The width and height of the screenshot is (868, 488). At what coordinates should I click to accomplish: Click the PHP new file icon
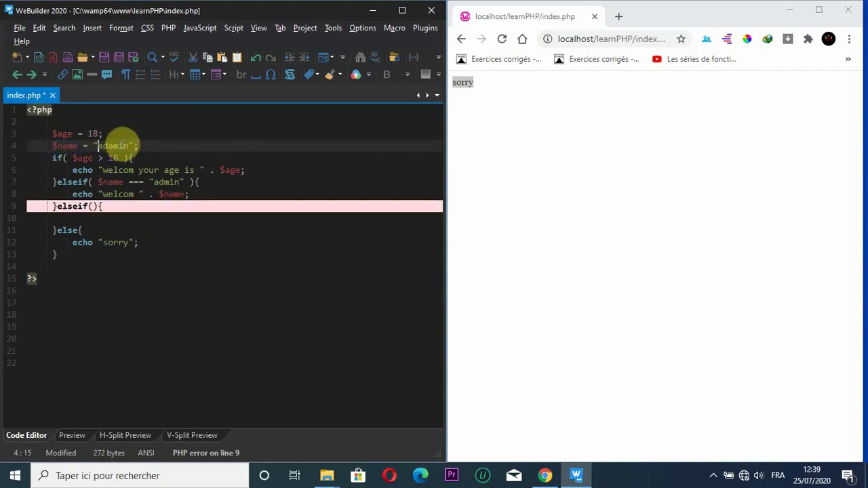tap(68, 58)
